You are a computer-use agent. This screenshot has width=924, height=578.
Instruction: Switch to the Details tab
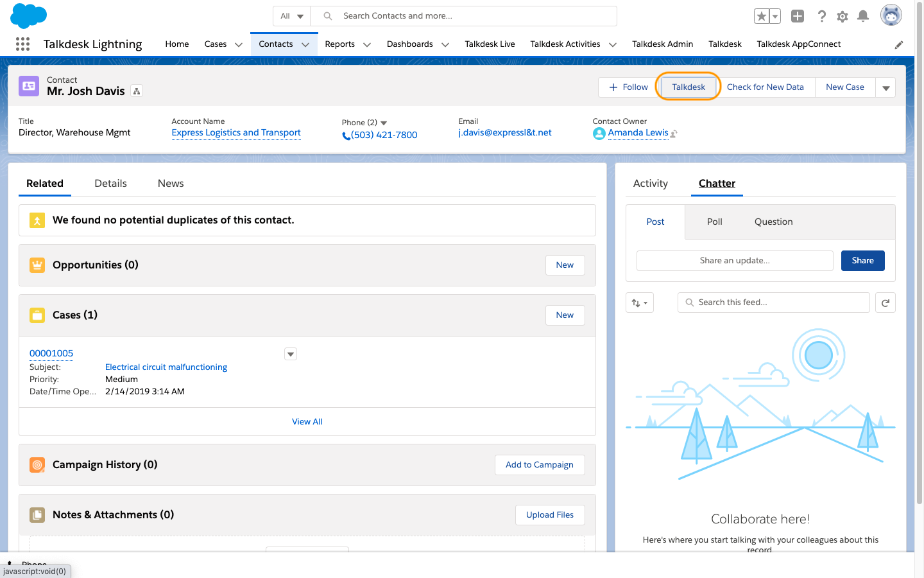111,184
